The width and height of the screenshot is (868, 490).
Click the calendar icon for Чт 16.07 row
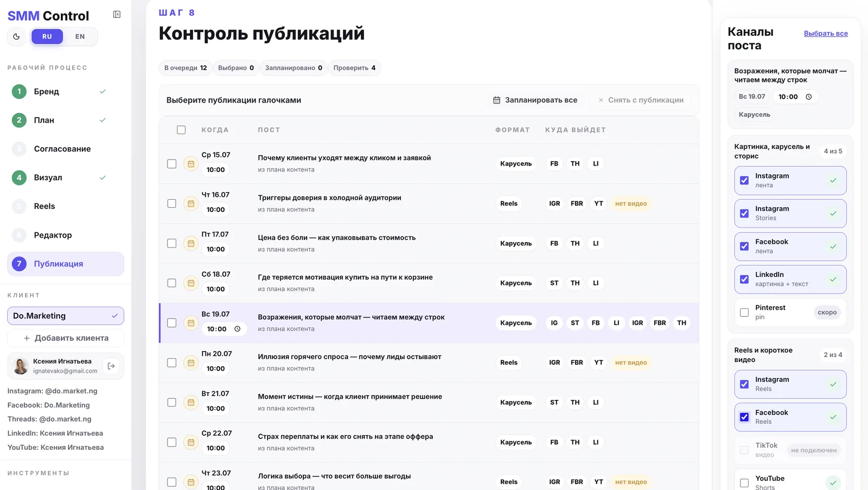(191, 203)
